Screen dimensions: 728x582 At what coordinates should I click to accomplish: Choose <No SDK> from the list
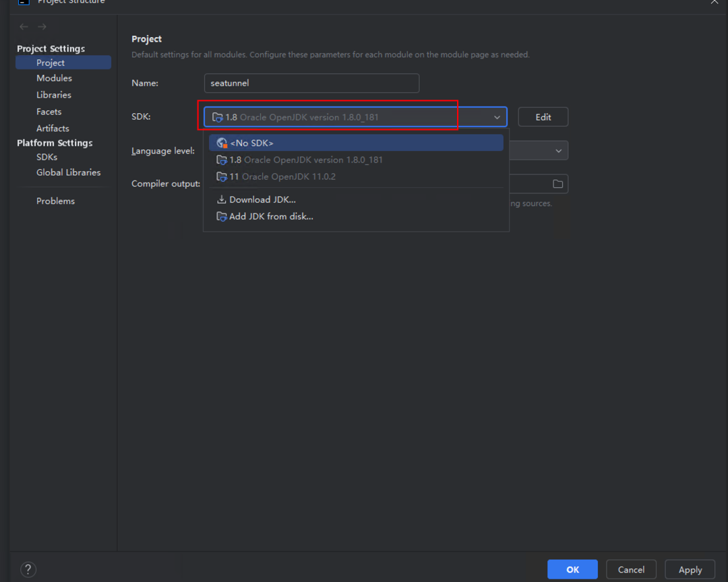[x=356, y=143]
